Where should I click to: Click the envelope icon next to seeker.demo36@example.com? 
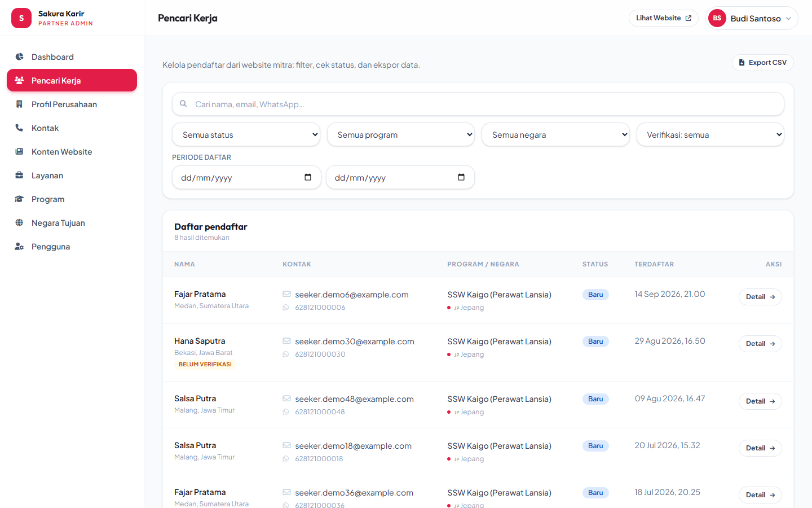(x=286, y=492)
